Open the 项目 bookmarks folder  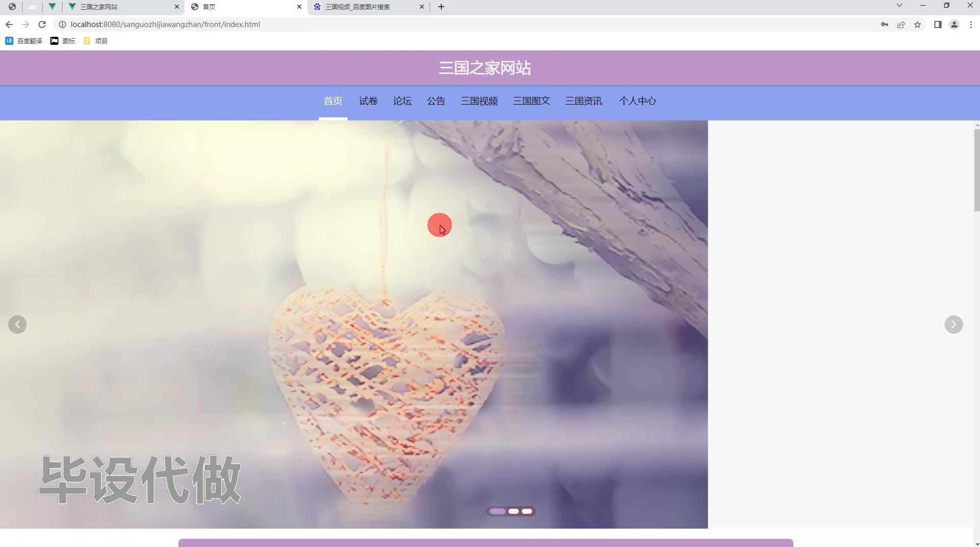[95, 41]
